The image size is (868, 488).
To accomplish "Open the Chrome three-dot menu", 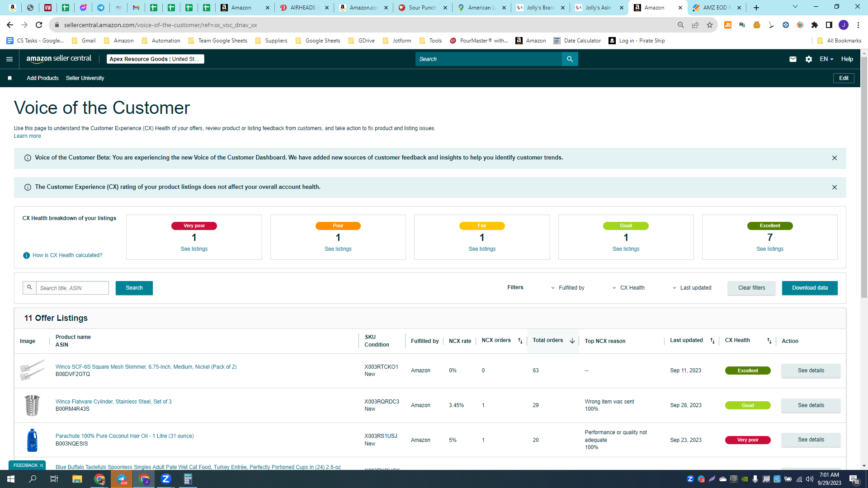I will (858, 25).
